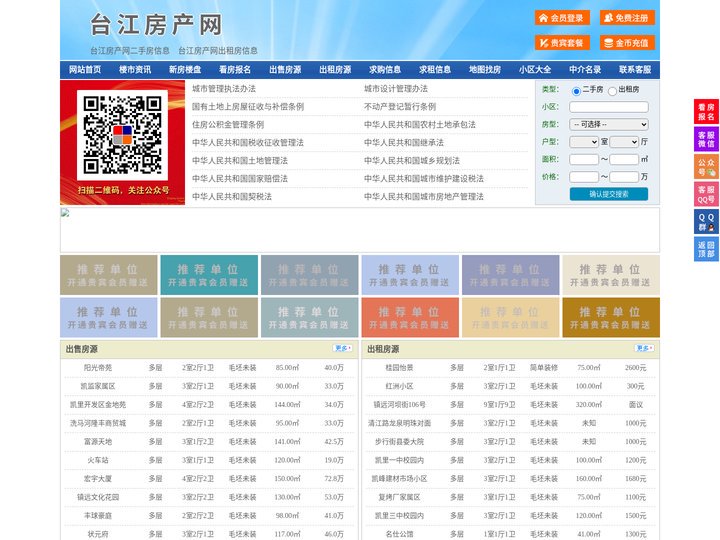The image size is (720, 540).
Task: Open the 阳光帝苑 sale listing
Action: 98,367
